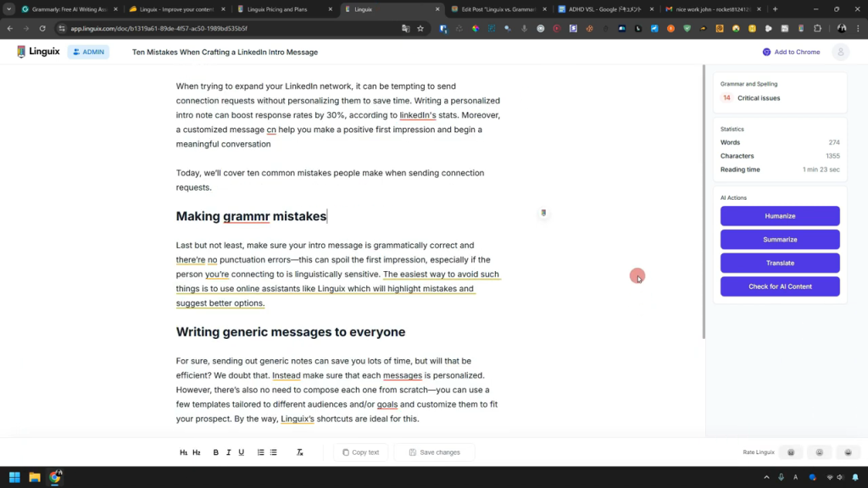This screenshot has height=488, width=868.
Task: Rate Linguix with the sad face
Action: (x=791, y=452)
